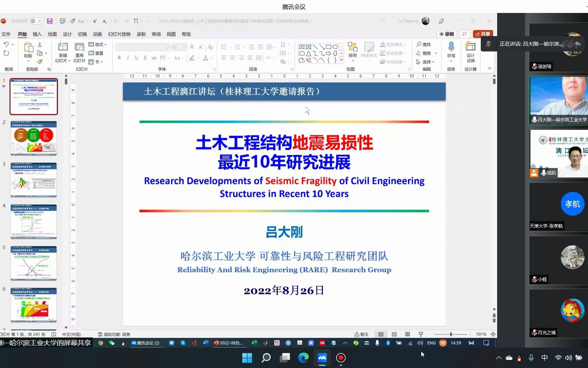Select slide 2 thumbnail in panel
This screenshot has width=588, height=368.
[x=34, y=138]
